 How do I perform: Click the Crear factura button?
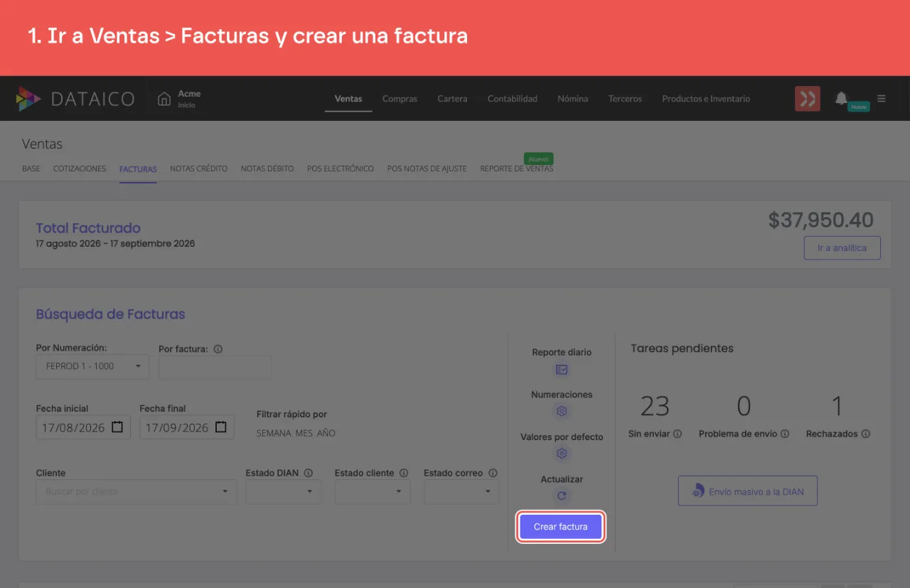coord(561,527)
